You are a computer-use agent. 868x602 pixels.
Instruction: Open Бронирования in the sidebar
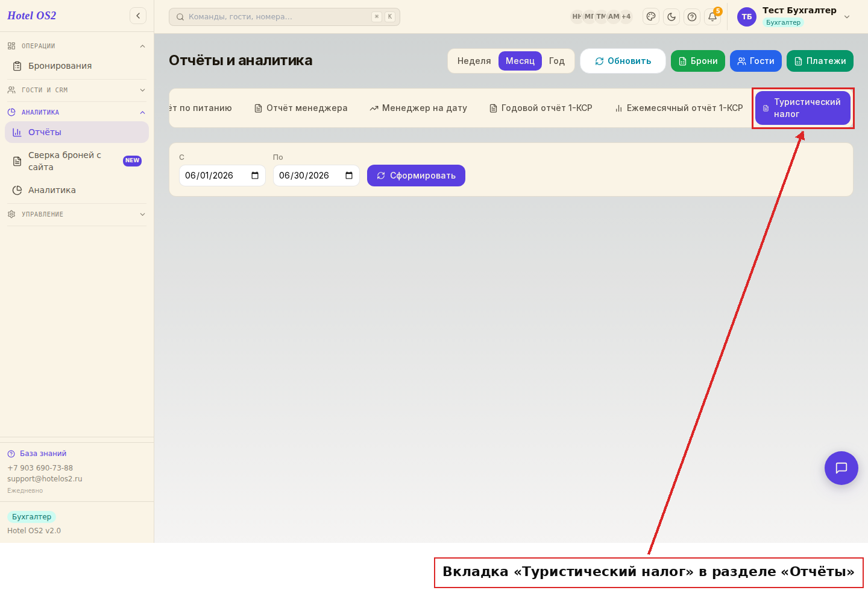[x=77, y=66]
